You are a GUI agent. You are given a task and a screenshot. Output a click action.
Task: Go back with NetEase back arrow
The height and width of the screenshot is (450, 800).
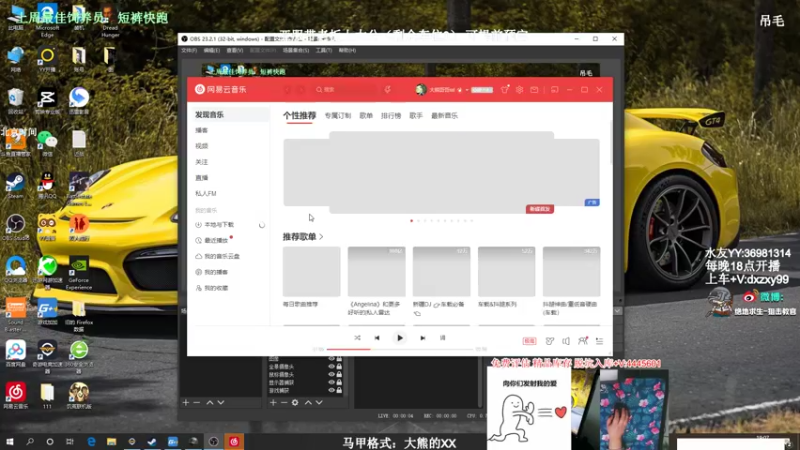click(287, 90)
